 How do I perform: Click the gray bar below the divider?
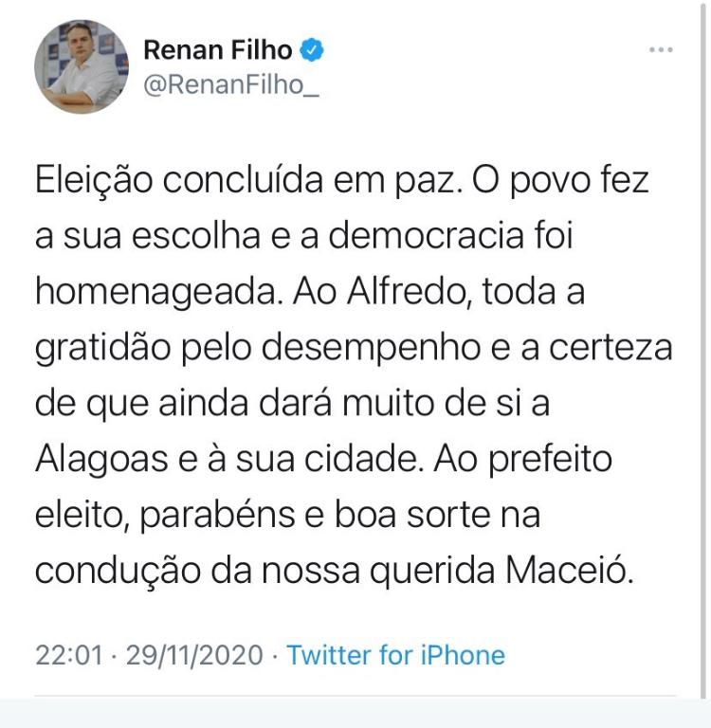pos(355,714)
